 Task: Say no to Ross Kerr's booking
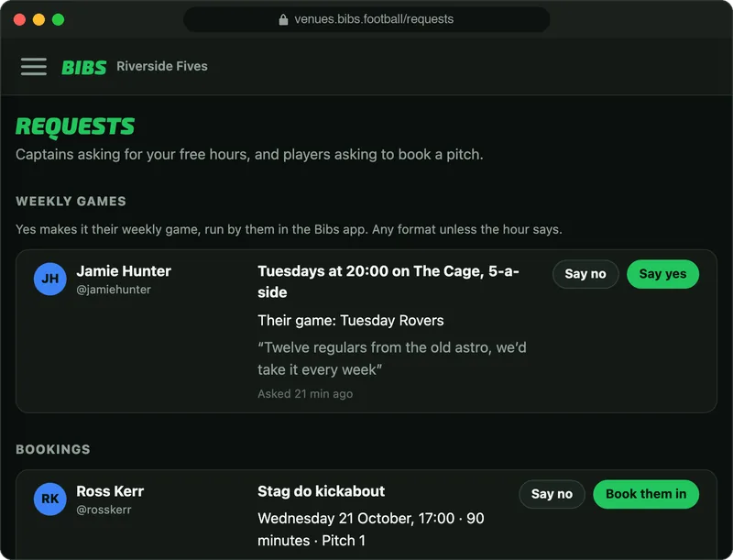(x=552, y=494)
